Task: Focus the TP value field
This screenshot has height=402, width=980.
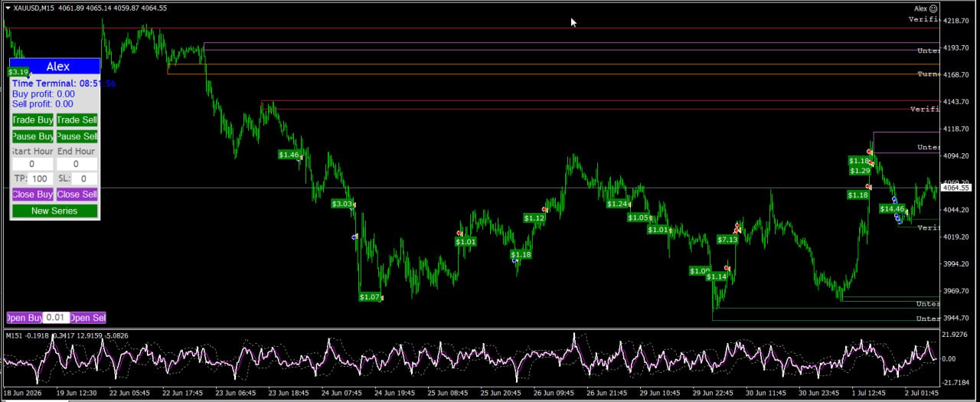Action: click(40, 178)
